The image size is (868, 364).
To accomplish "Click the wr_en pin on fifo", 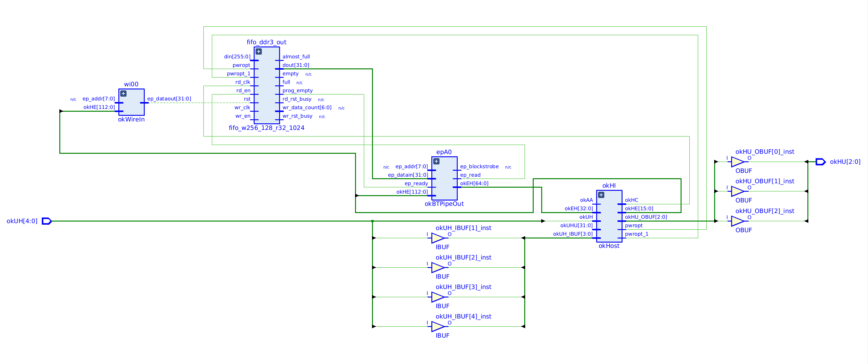I will tap(243, 116).
